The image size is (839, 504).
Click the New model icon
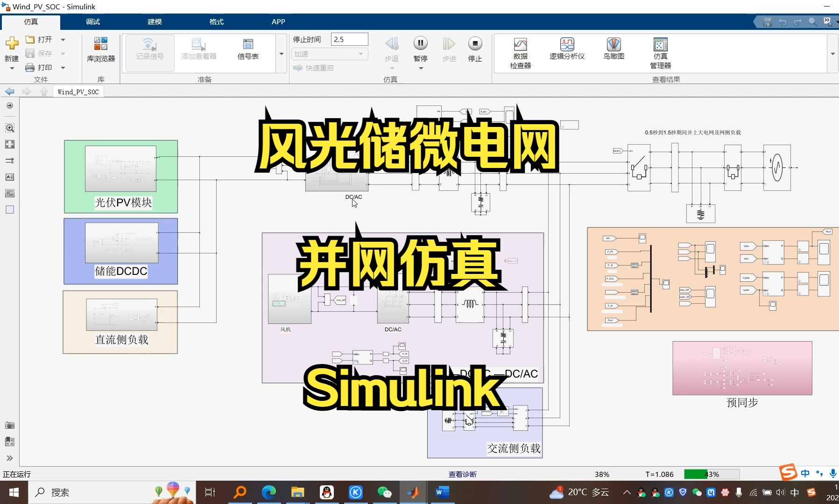click(12, 44)
